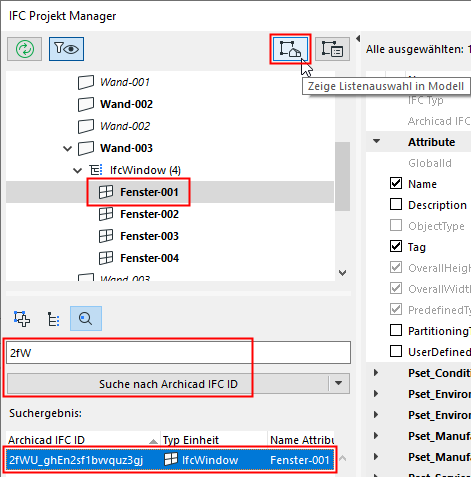This screenshot has width=471, height=477.
Task: Check the PartitioningType checkbox
Action: [396, 330]
